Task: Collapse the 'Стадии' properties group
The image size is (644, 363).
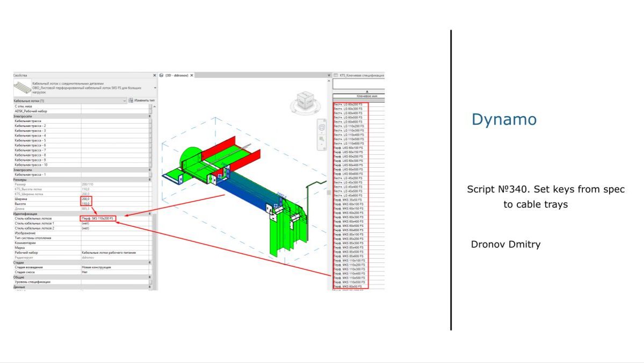Action: 149,262
